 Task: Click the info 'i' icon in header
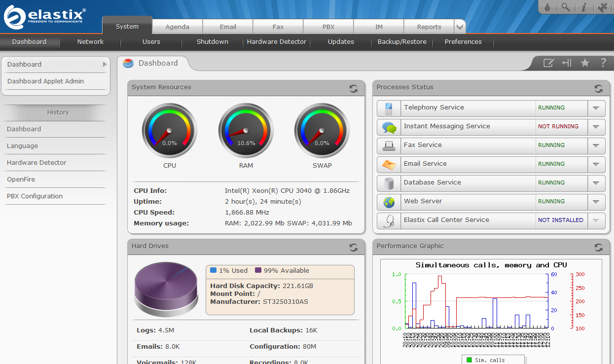(x=584, y=7)
